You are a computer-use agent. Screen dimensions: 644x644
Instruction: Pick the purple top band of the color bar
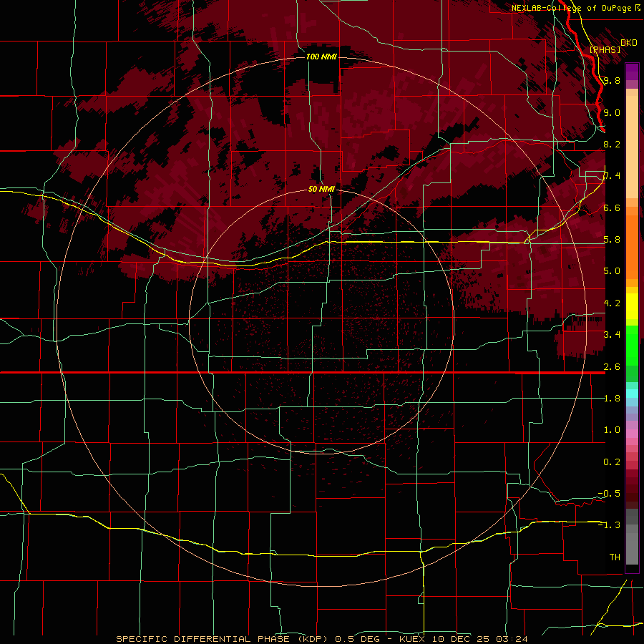(x=632, y=72)
